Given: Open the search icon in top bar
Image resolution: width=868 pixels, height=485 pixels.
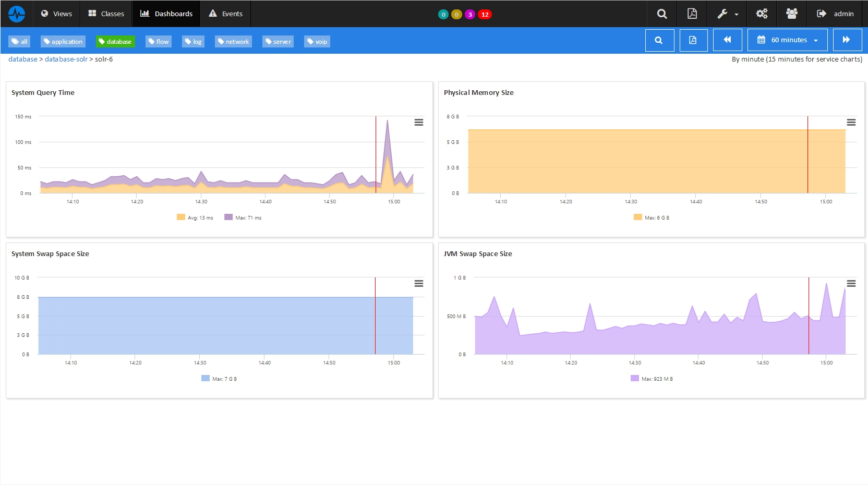Looking at the screenshot, I should [x=662, y=14].
